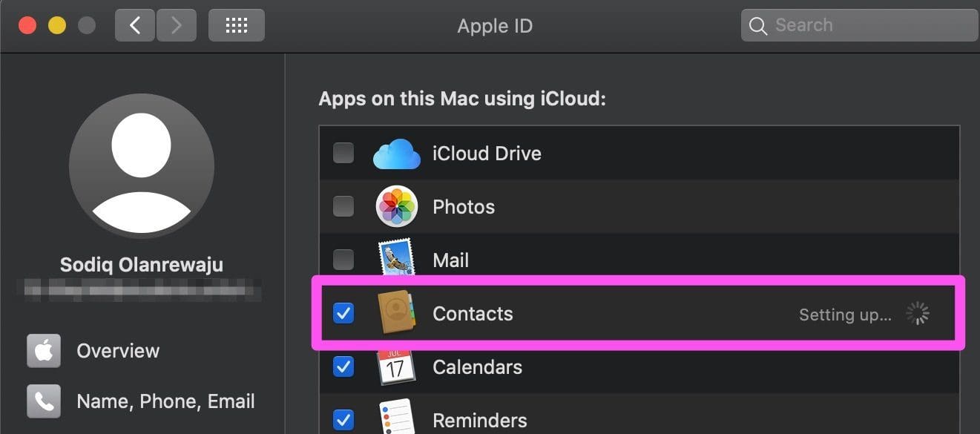This screenshot has height=434, width=980.
Task: Uncheck the Reminders checkbox
Action: coord(343,420)
